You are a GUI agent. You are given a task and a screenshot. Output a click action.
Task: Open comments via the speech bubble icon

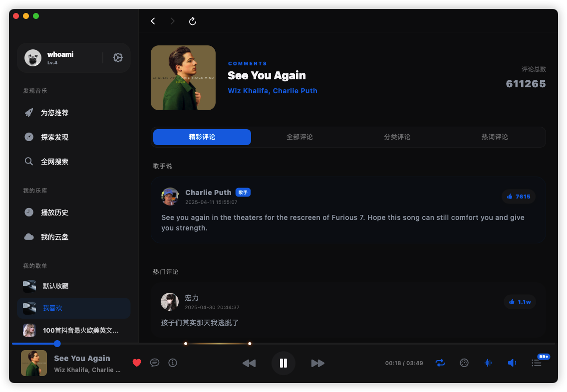(154, 363)
